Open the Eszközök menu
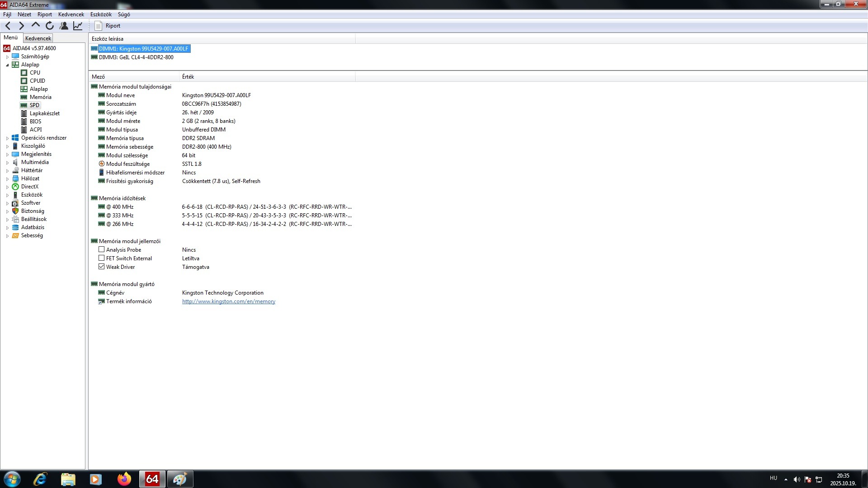Viewport: 868px width, 488px height. coord(100,14)
